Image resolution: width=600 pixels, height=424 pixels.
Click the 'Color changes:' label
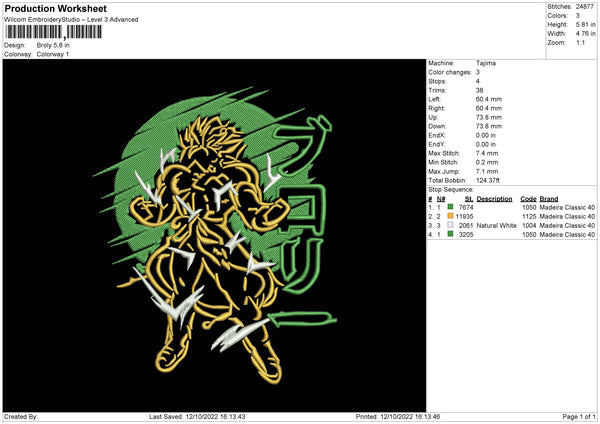click(450, 72)
